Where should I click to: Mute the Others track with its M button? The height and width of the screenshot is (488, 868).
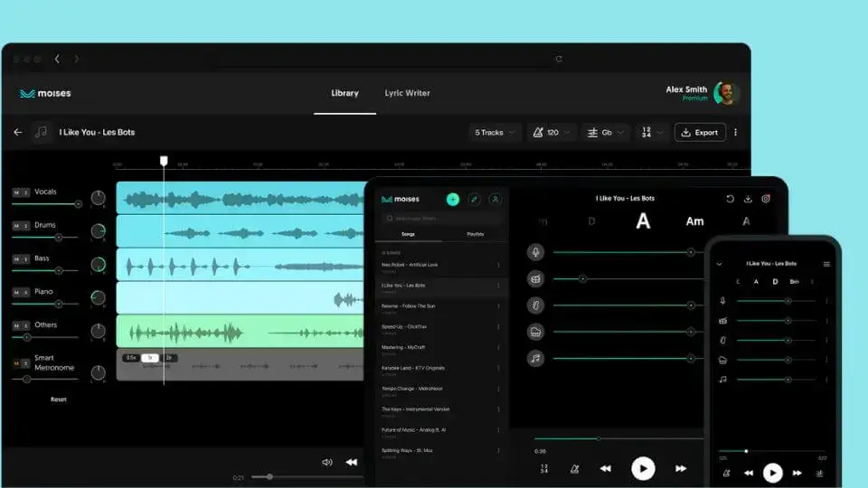tap(16, 325)
